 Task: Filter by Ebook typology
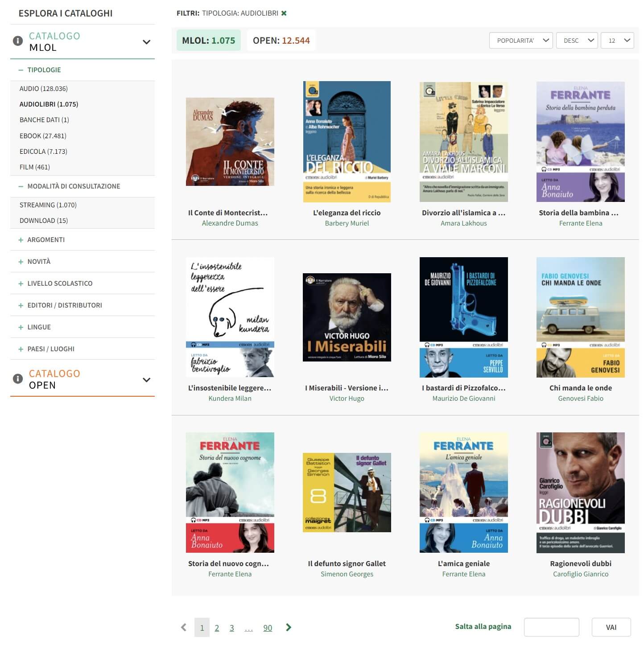(x=43, y=136)
